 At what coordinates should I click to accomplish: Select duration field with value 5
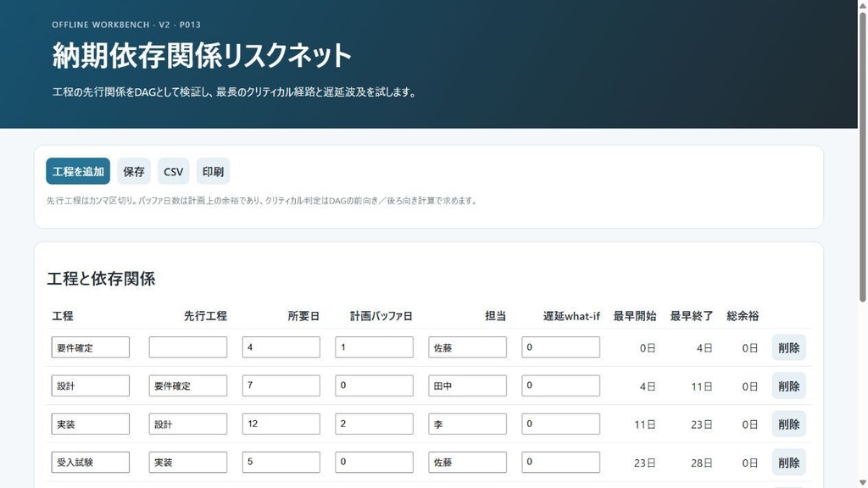coord(281,462)
